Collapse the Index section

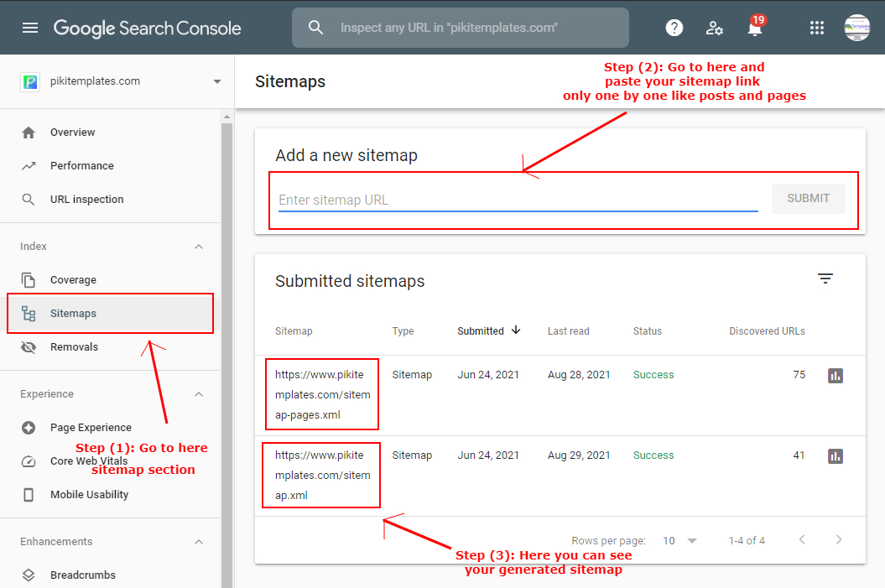[x=199, y=247]
